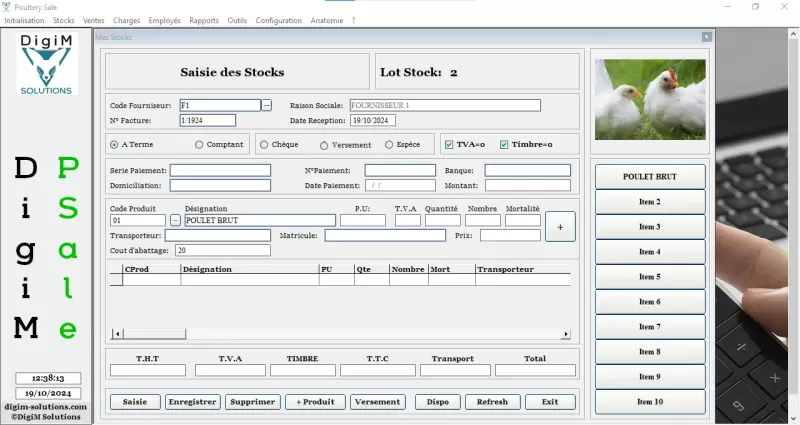The image size is (800, 425).
Task: Open supplier lookup next to Code Fournisseur
Action: [267, 105]
